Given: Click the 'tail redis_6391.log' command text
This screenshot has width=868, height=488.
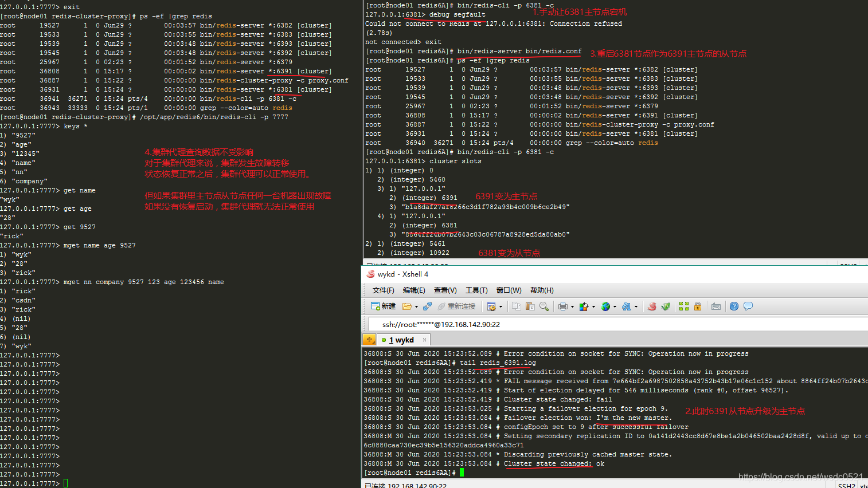Looking at the screenshot, I should pos(498,363).
